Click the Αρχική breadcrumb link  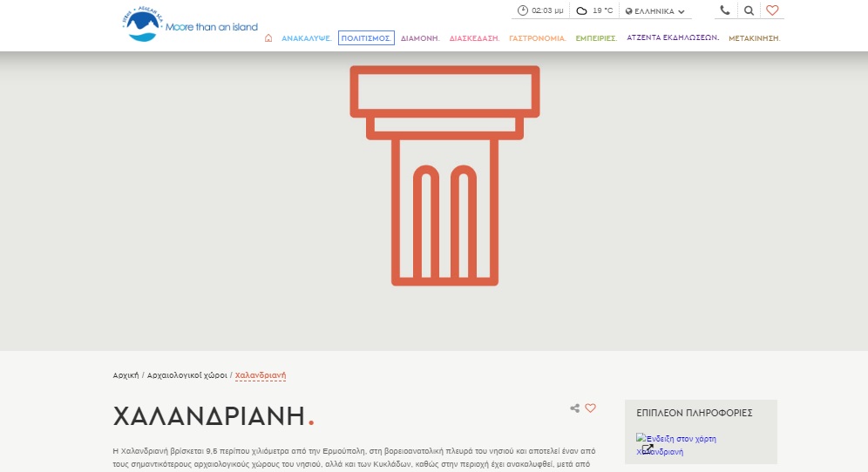coord(125,375)
